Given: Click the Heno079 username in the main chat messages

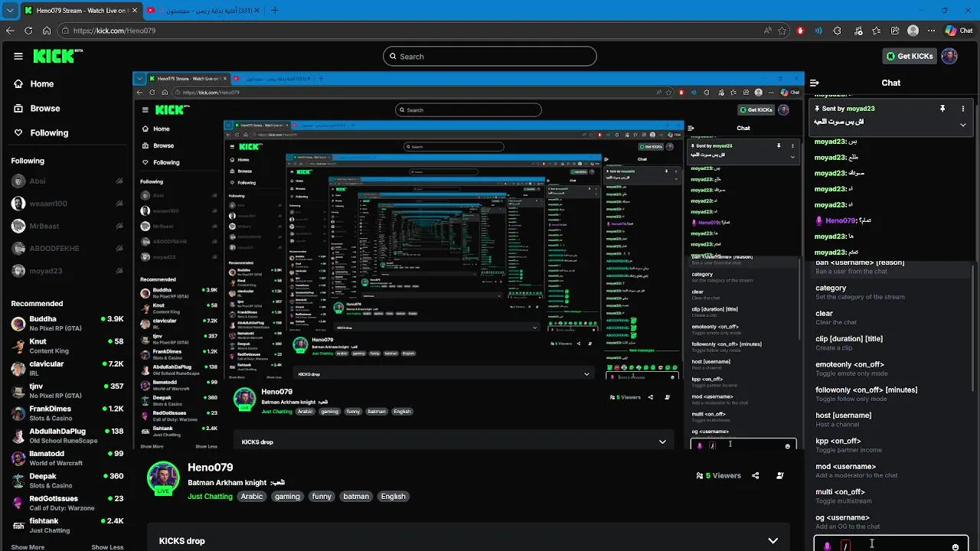Looking at the screenshot, I should [841, 220].
